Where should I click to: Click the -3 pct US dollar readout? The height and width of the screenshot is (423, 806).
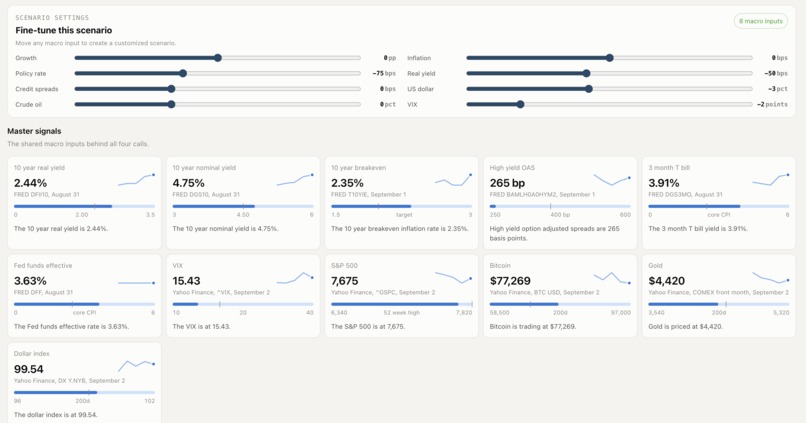[778, 89]
